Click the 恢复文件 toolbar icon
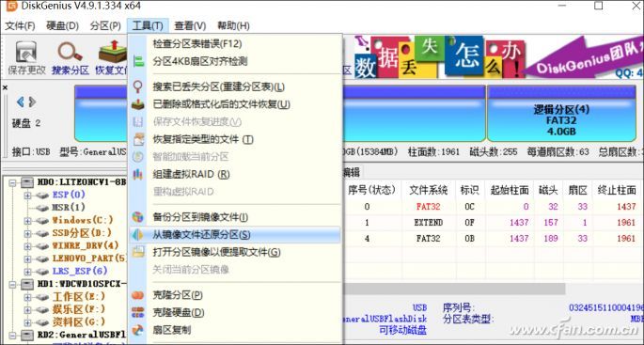 [113, 53]
